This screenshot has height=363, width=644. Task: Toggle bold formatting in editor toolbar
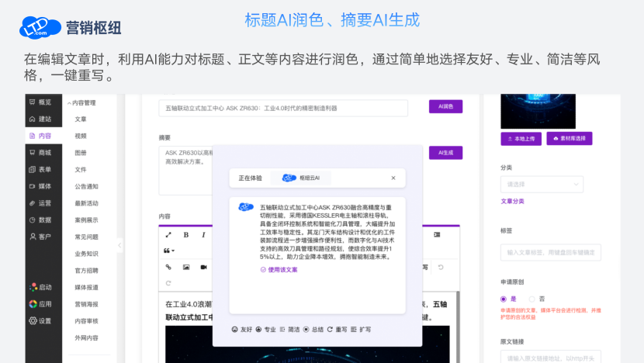(186, 235)
